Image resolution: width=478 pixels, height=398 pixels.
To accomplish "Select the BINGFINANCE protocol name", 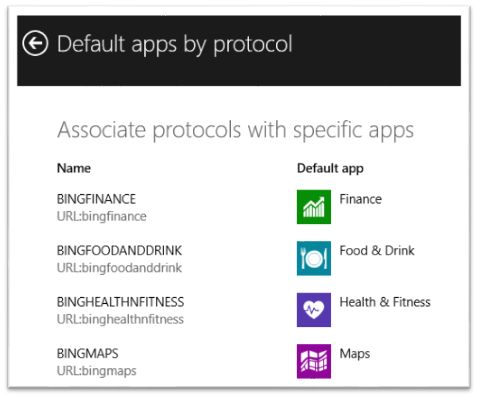I will tap(96, 199).
